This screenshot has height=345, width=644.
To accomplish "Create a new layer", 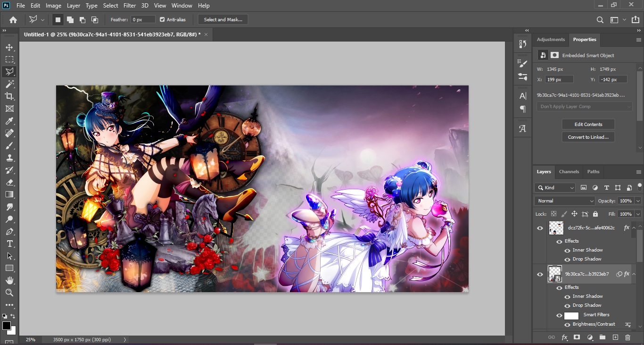I will (x=615, y=337).
